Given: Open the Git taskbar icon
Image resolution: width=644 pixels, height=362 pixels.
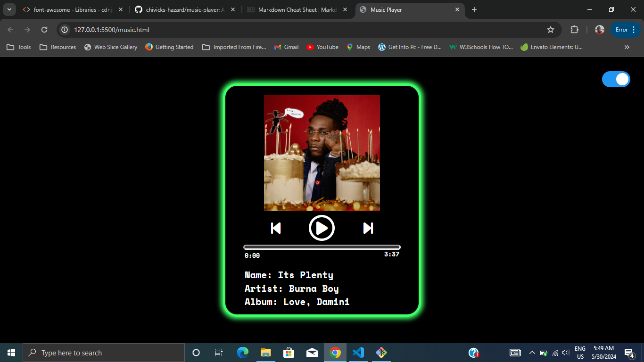Looking at the screenshot, I should [x=381, y=353].
